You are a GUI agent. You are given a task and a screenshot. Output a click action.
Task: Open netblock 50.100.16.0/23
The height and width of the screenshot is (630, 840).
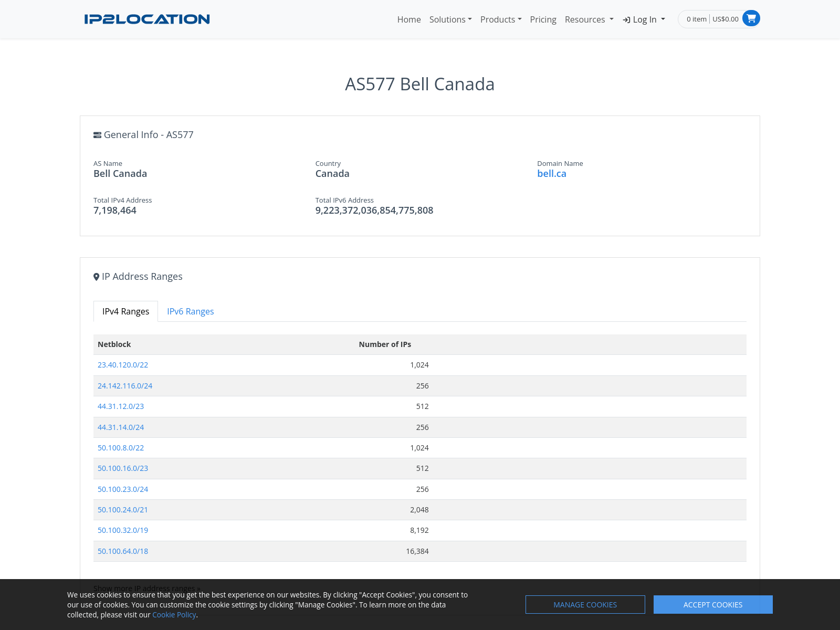pyautogui.click(x=123, y=468)
